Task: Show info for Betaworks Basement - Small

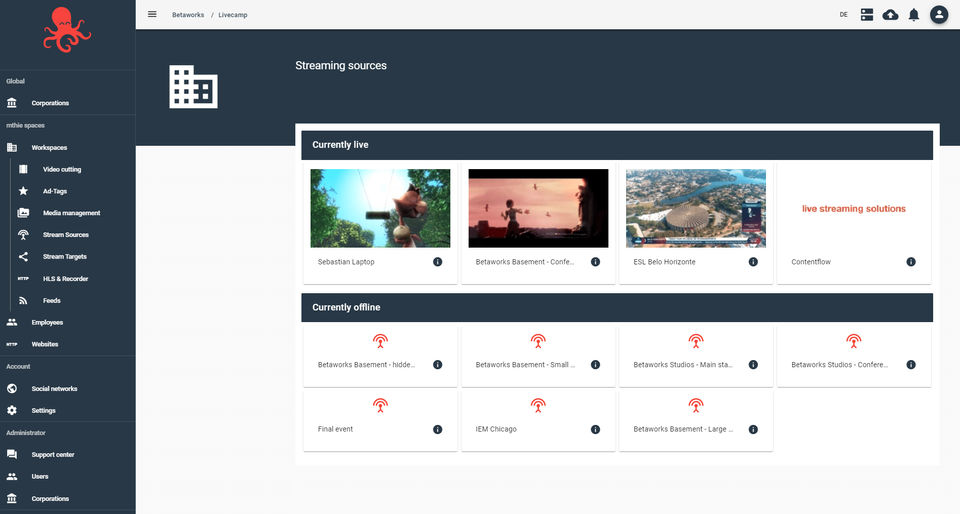Action: [595, 365]
